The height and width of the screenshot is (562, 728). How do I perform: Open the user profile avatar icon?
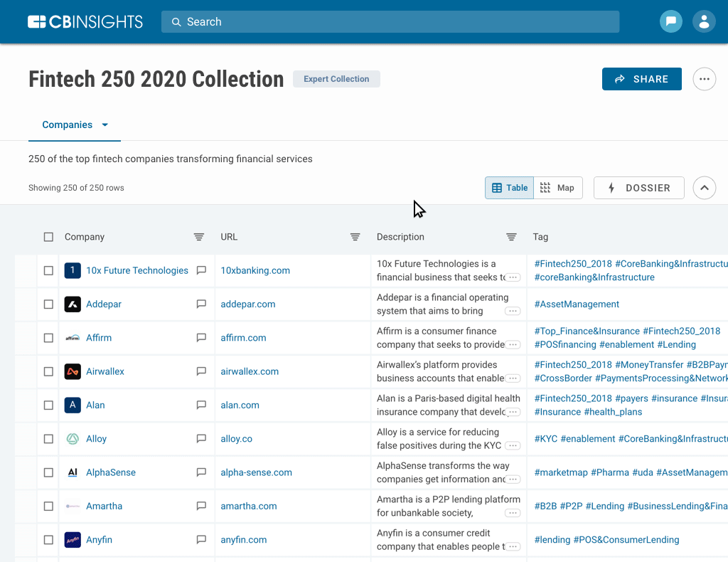pos(704,21)
